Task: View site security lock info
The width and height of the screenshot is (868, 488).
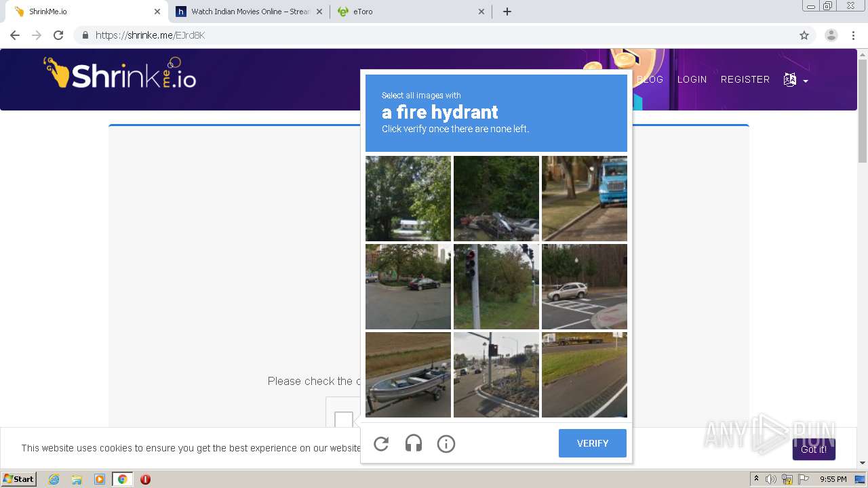Action: [85, 35]
